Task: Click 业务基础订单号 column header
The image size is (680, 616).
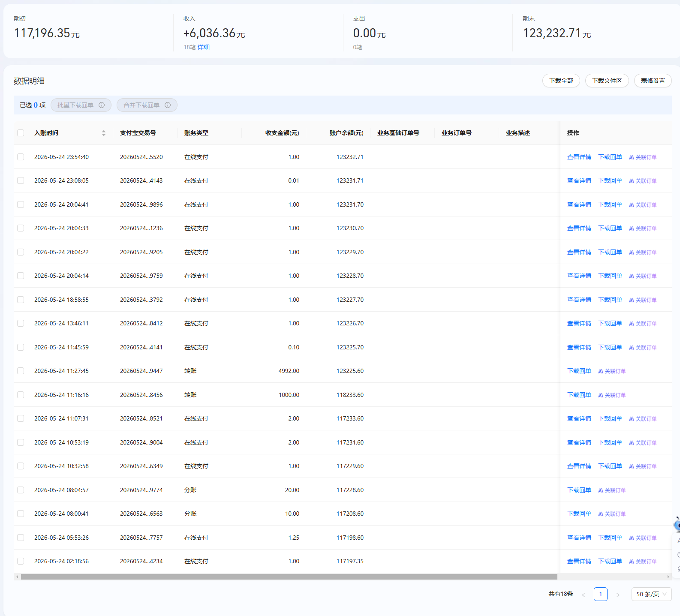Action: 398,133
